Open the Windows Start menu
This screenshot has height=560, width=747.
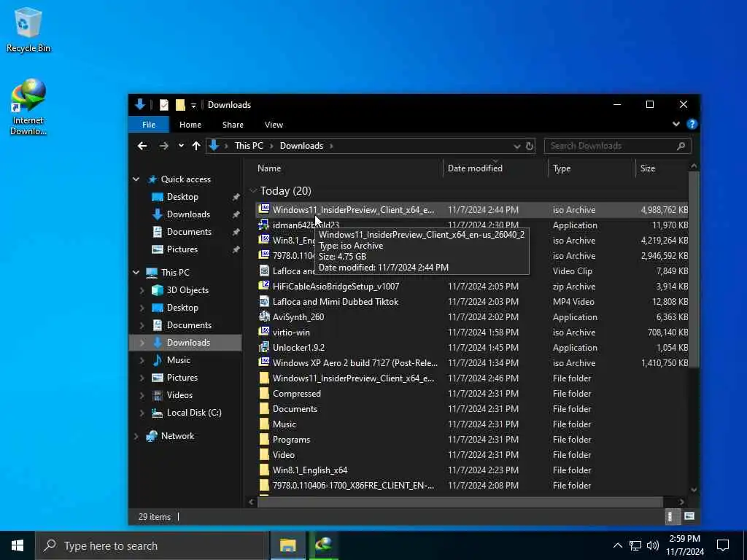(x=18, y=545)
